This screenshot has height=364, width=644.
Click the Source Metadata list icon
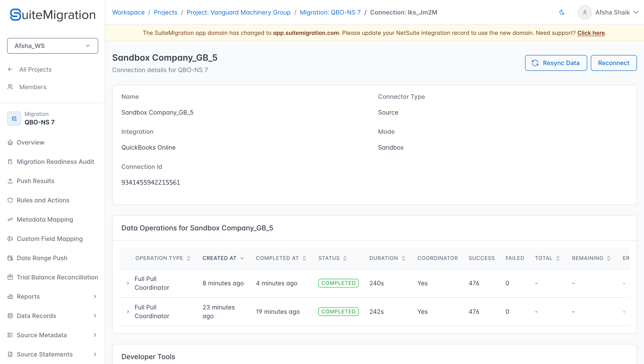point(10,335)
